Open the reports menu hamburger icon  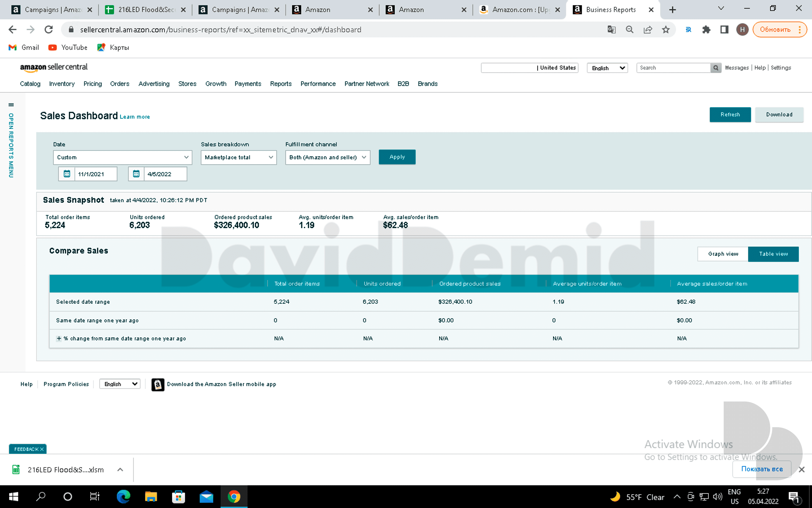[11, 105]
